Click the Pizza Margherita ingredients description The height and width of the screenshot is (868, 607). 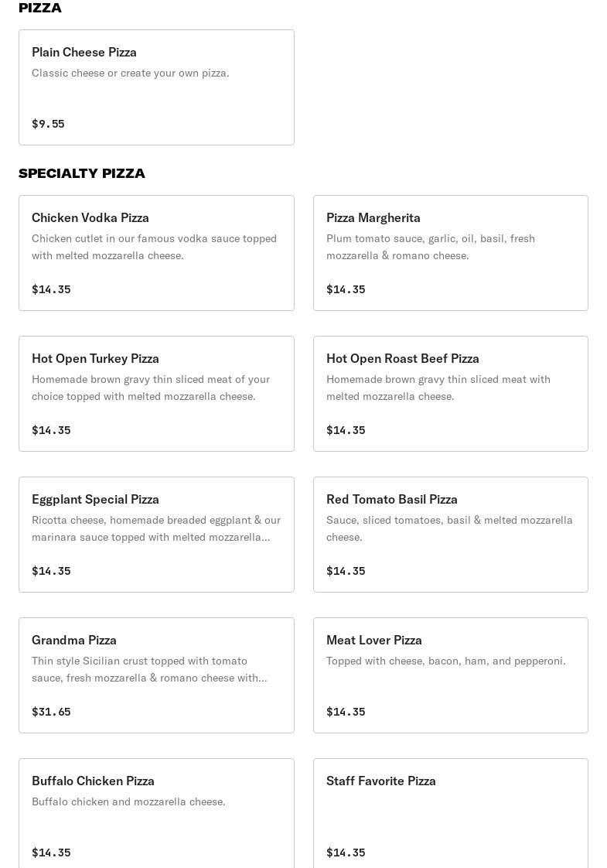click(431, 247)
